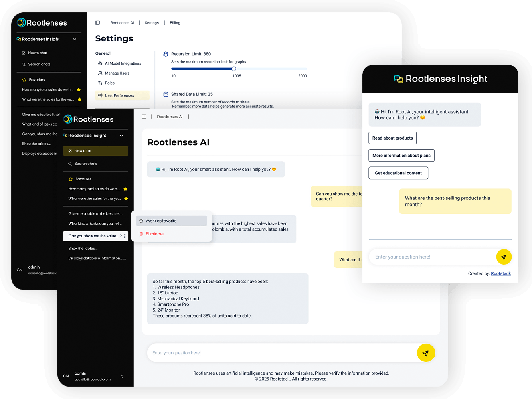Click the 'Read about products' quick reply

(392, 138)
